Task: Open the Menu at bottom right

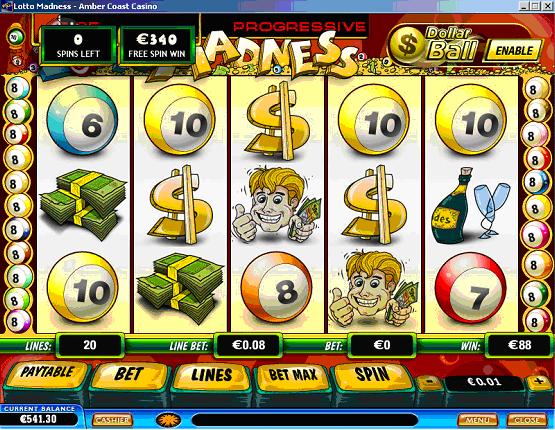Action: (x=478, y=420)
